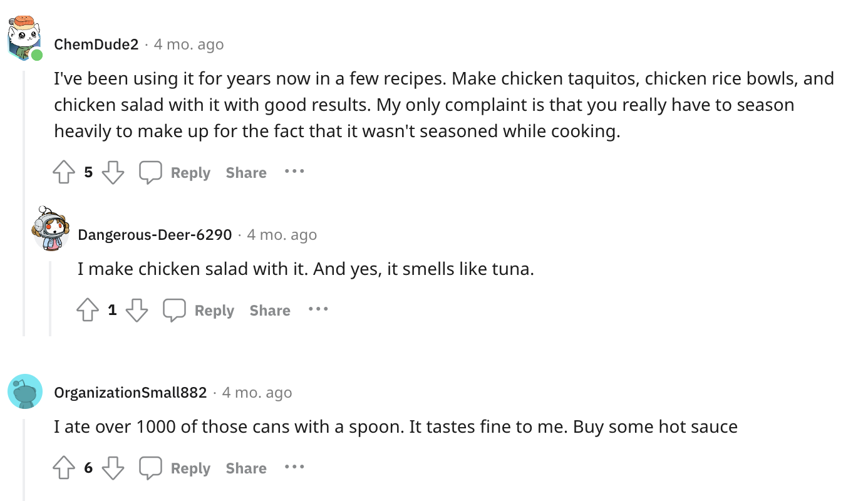The height and width of the screenshot is (501, 868).
Task: Downvote ChemDude2's comment
Action: tap(113, 172)
